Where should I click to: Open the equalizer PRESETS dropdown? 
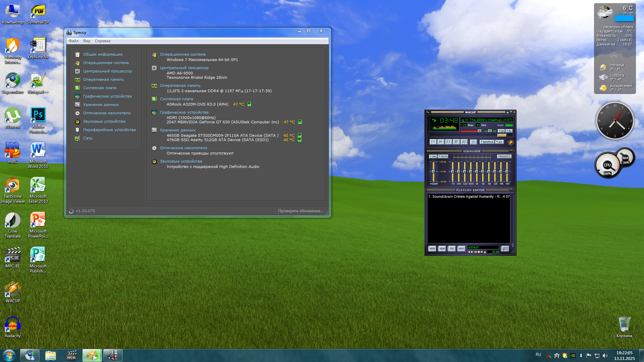504,157
